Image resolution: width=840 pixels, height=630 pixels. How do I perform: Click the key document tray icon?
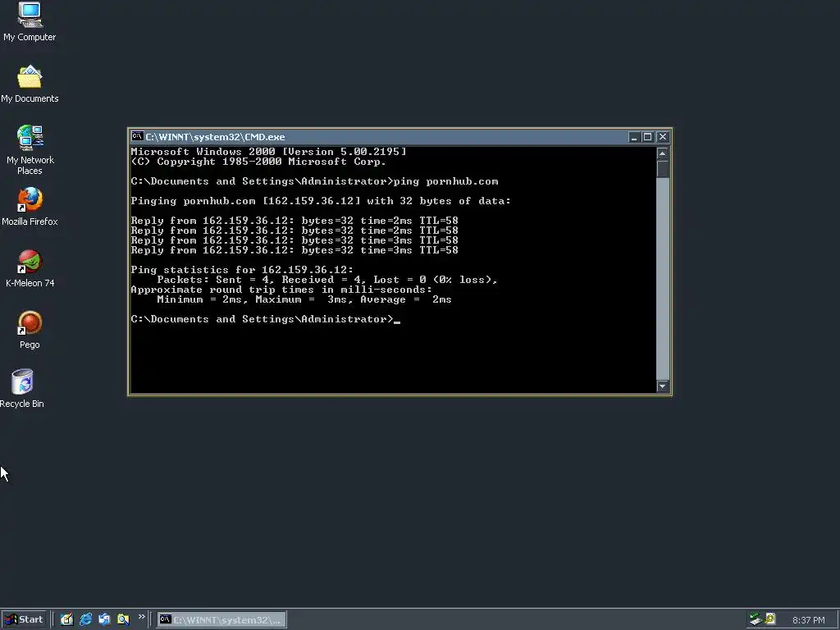click(x=769, y=619)
